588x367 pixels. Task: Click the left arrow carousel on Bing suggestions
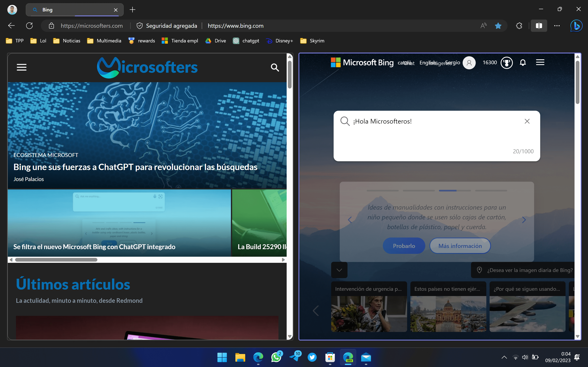click(350, 219)
